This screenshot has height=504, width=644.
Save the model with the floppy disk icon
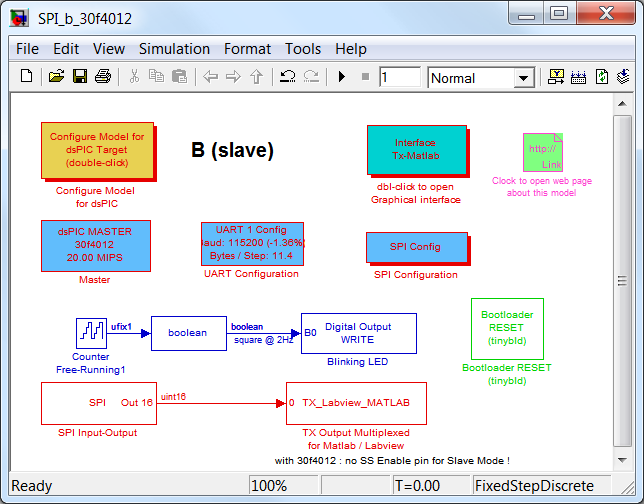79,77
